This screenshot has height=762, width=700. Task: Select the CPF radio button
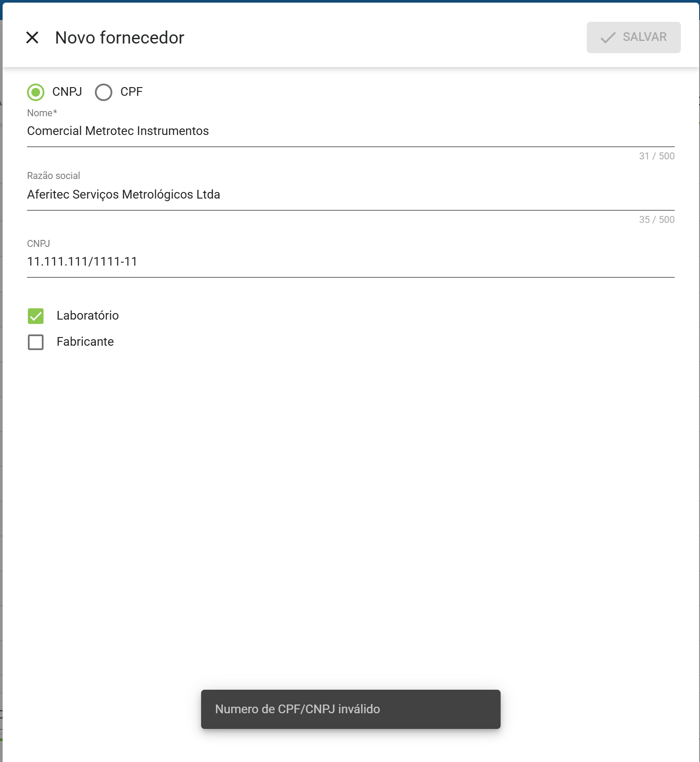pyautogui.click(x=104, y=92)
